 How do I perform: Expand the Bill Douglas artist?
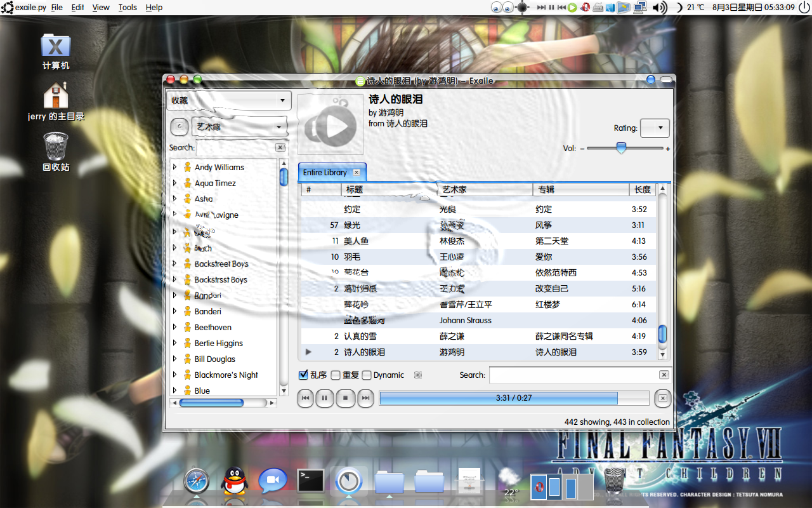coord(174,359)
